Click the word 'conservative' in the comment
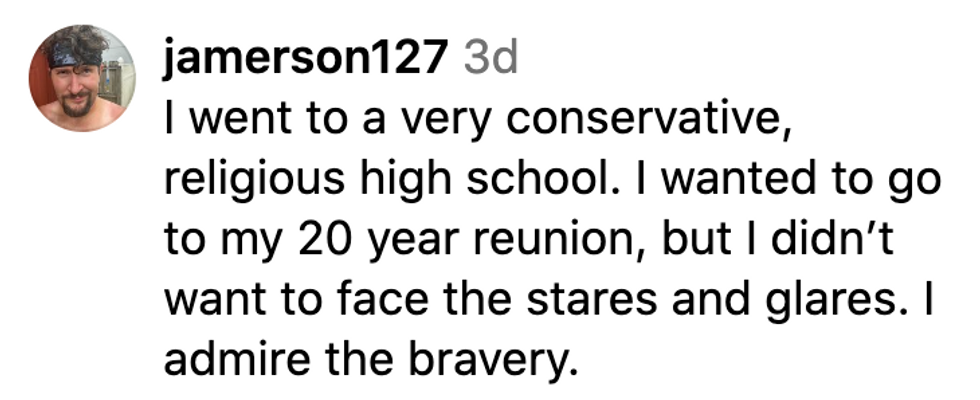Image resolution: width=980 pixels, height=400 pixels. pyautogui.click(x=644, y=118)
